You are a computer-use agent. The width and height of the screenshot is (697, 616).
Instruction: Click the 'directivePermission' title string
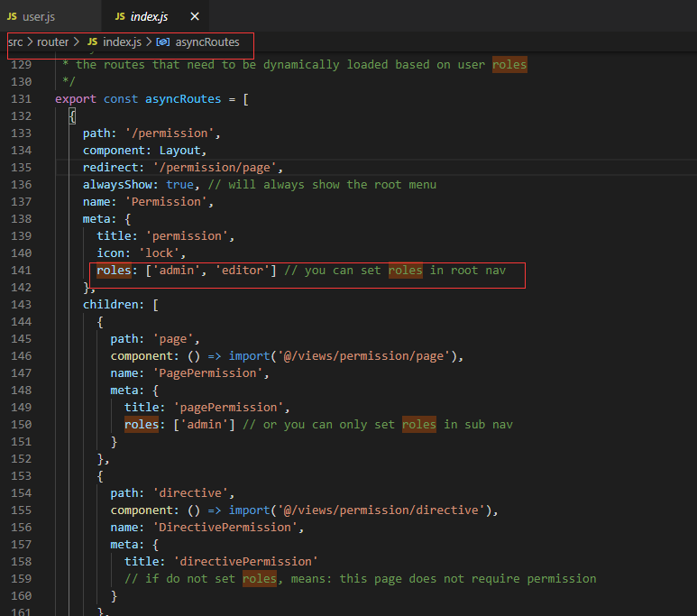click(x=246, y=562)
